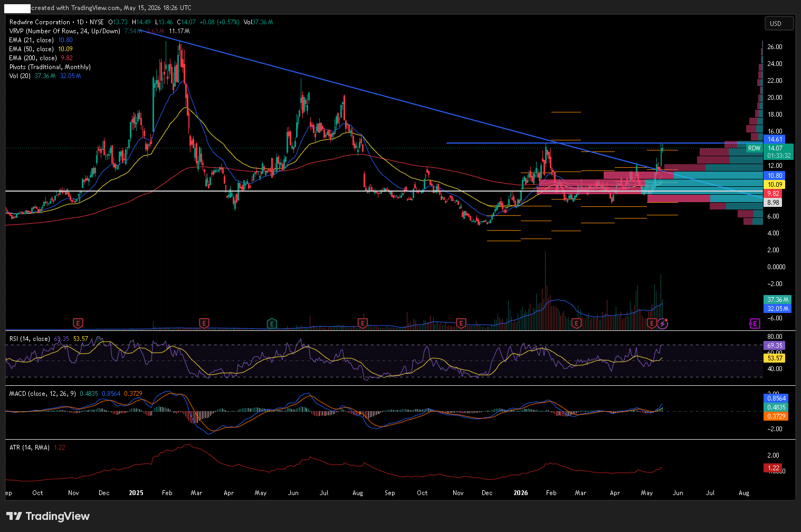
Task: Click the 10.80 EMA price label
Action: point(775,176)
